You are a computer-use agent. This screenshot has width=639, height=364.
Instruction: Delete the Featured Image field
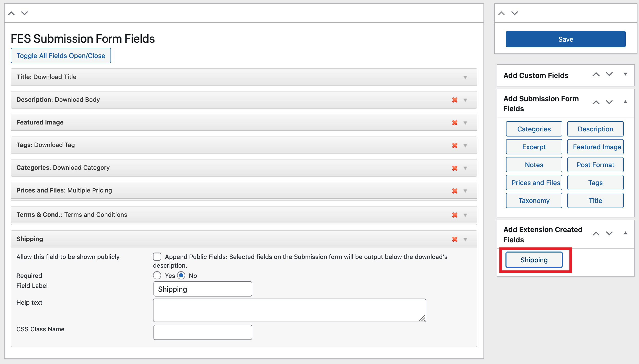tap(455, 123)
